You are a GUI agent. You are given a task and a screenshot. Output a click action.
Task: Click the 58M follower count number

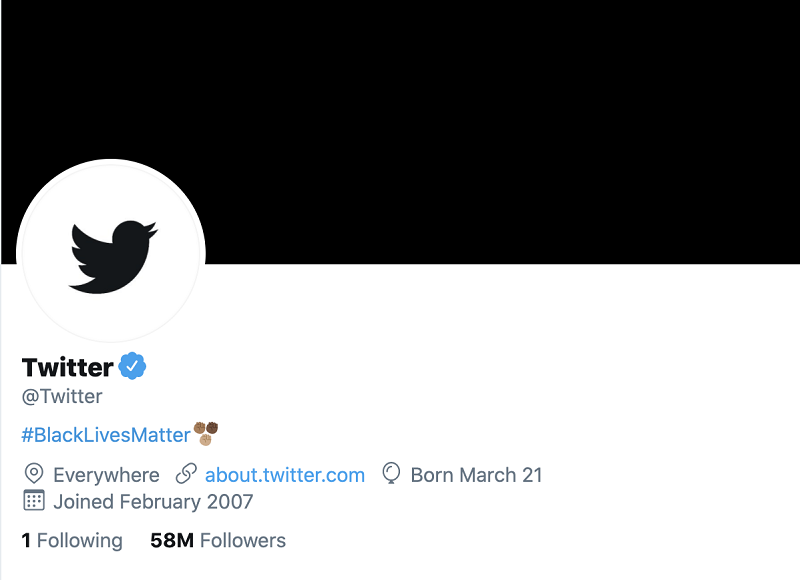(171, 541)
